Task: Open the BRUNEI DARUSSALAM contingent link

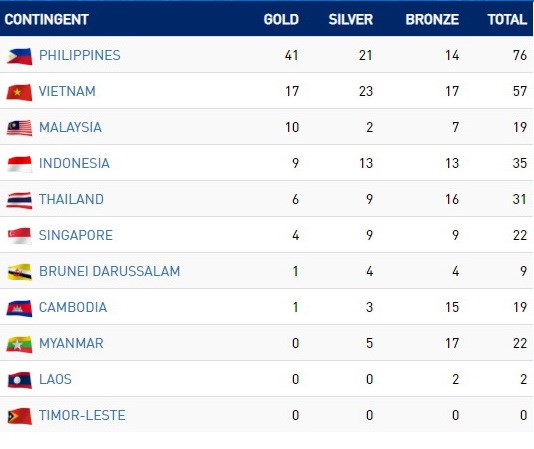Action: (109, 271)
